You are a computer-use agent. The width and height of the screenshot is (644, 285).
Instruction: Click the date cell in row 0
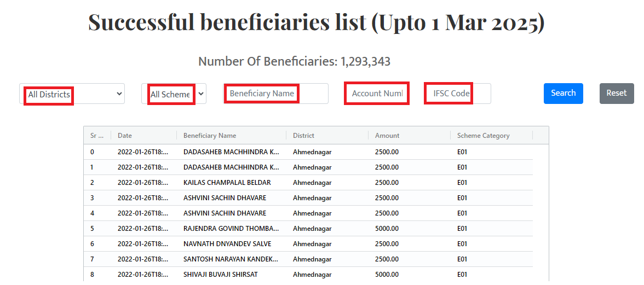pos(143,152)
